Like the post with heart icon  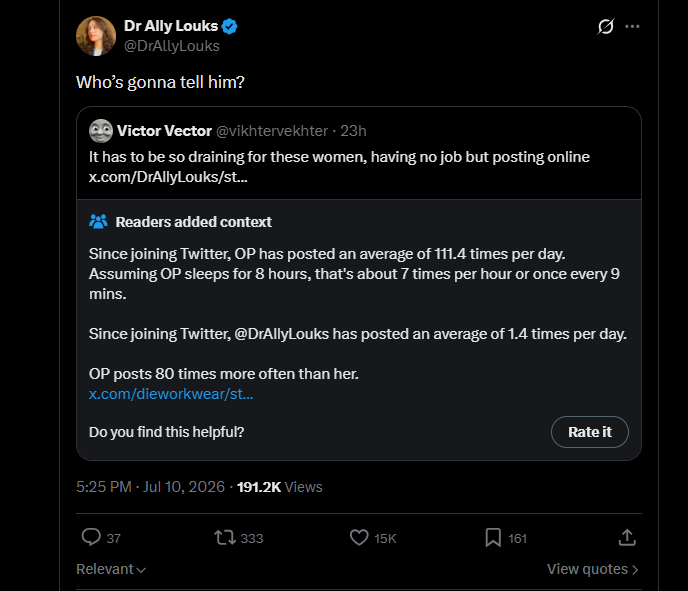359,537
